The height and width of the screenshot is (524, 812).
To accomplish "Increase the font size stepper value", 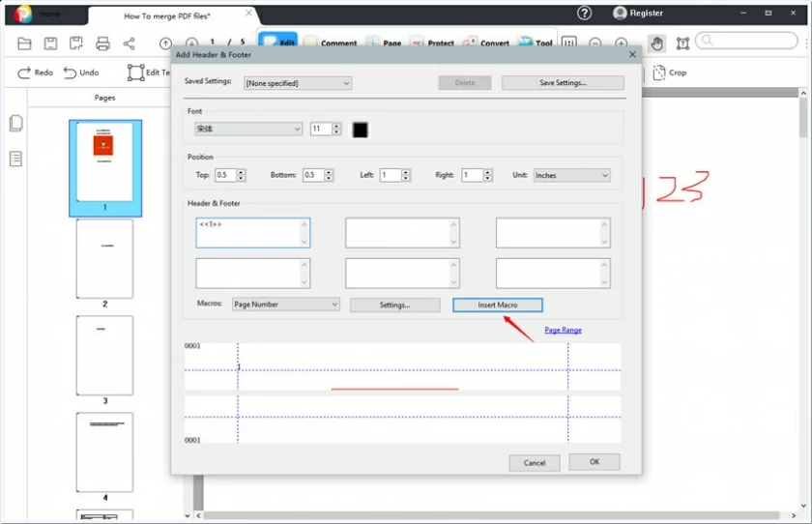I will click(336, 126).
